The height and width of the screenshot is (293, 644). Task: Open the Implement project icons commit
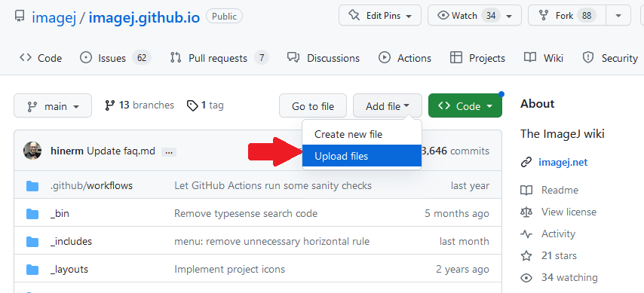click(229, 269)
